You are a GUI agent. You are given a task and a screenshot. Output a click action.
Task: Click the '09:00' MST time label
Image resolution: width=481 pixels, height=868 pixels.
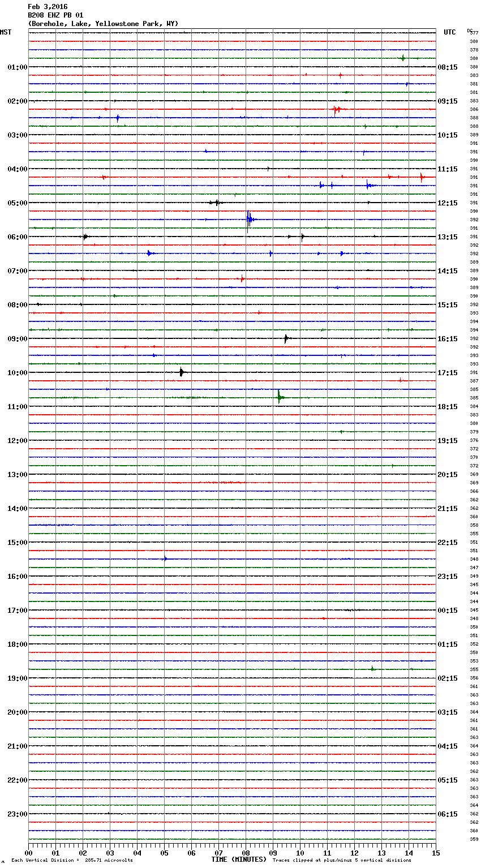point(17,339)
